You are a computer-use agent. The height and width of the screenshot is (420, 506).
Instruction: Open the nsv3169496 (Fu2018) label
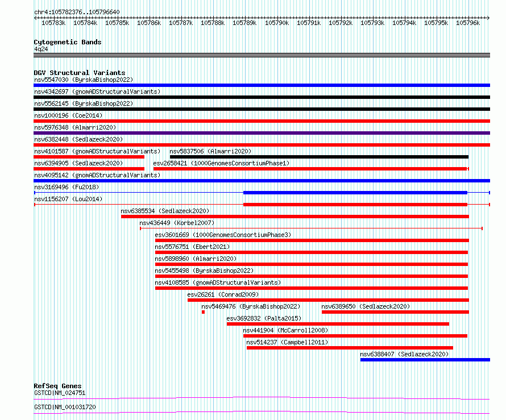pos(67,187)
